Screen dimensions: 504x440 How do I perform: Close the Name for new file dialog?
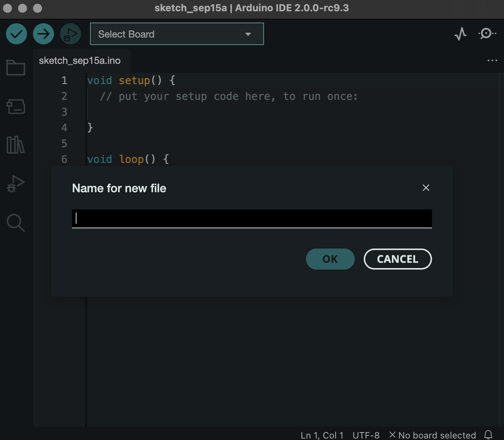click(x=426, y=188)
